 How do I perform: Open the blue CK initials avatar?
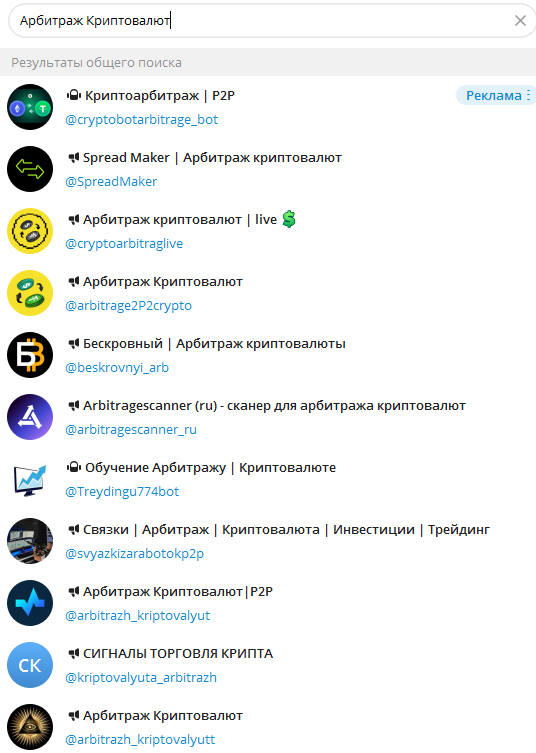tap(30, 665)
